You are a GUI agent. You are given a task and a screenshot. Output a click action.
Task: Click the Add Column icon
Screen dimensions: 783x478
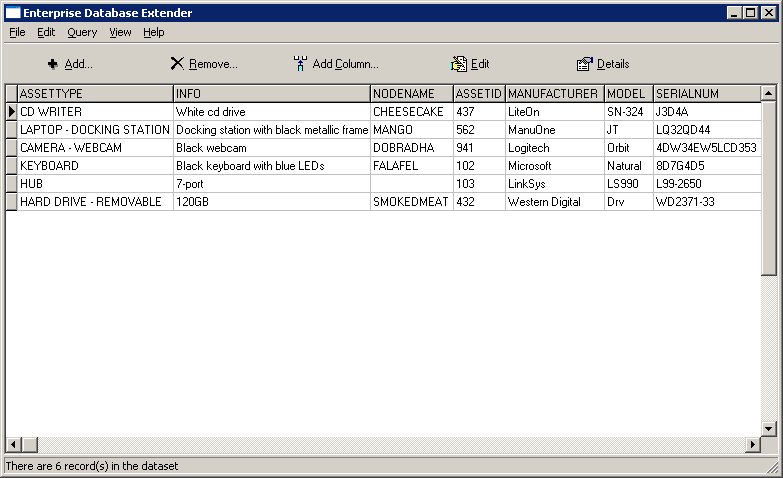point(300,64)
